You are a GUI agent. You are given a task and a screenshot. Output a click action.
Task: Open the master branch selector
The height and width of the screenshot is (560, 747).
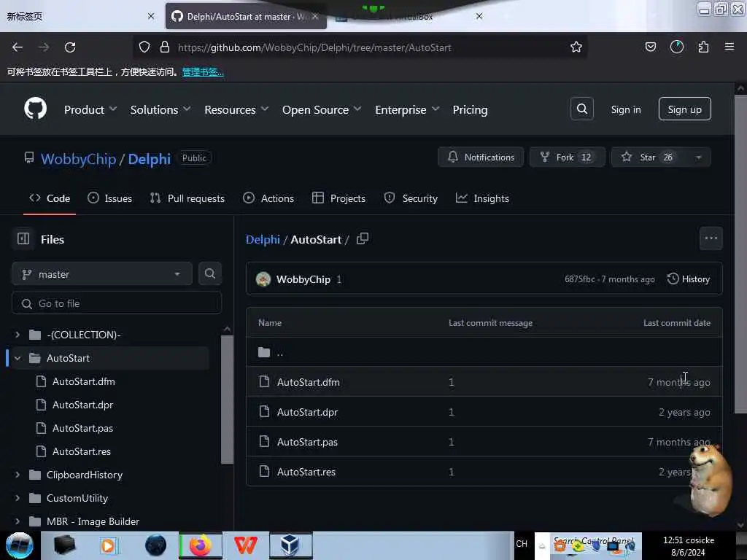pyautogui.click(x=102, y=274)
